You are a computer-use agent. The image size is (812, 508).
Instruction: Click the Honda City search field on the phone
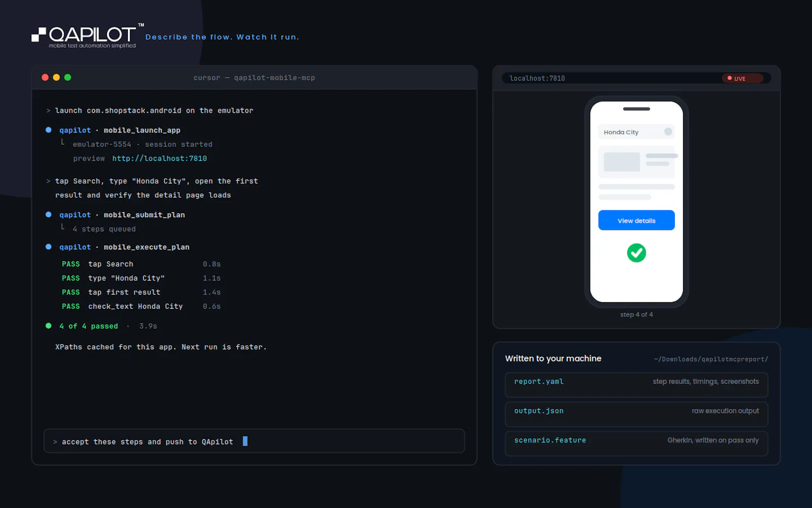(636, 132)
